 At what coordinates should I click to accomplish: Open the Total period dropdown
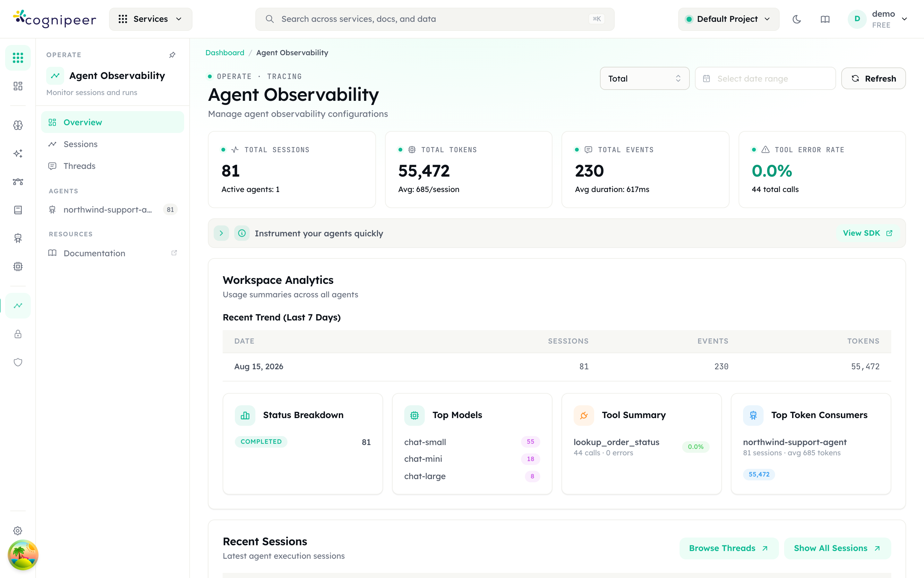(x=645, y=78)
